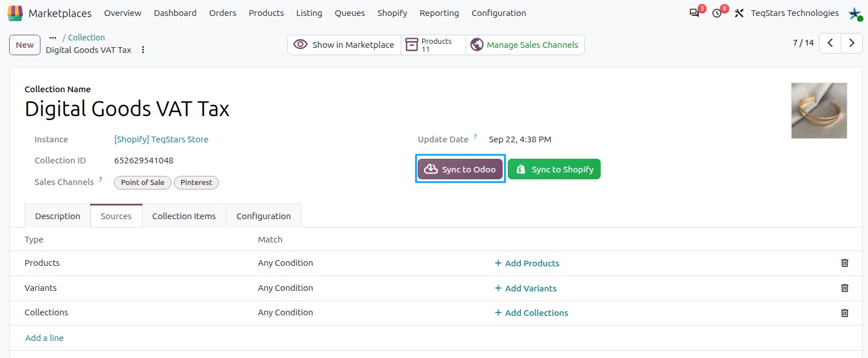
Task: Create a New collection record
Action: pos(25,45)
